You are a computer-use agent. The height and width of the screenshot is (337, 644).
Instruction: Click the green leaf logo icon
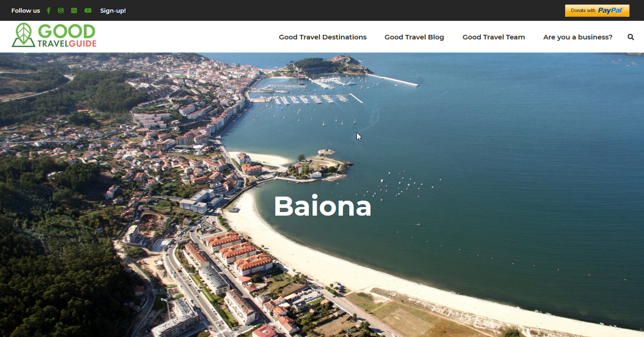click(x=23, y=35)
